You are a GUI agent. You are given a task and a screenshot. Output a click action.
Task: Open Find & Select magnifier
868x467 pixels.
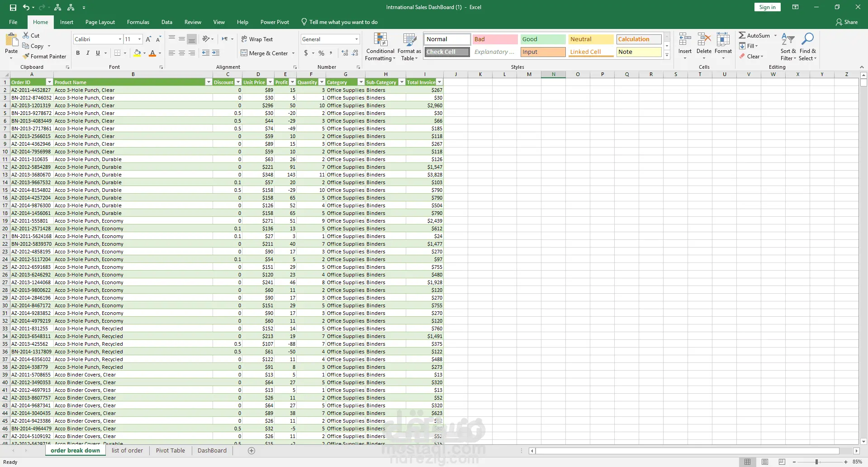point(807,47)
